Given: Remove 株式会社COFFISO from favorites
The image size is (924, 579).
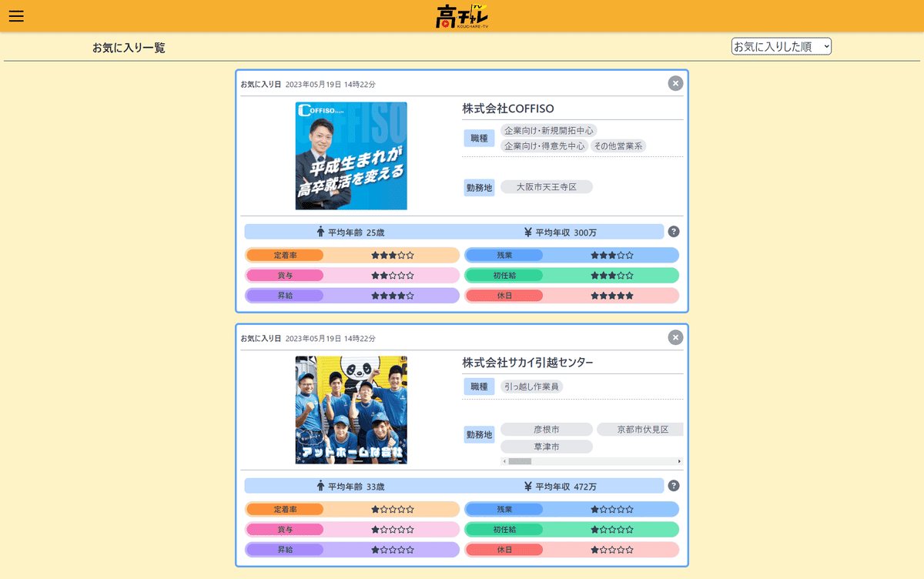Looking at the screenshot, I should click(x=675, y=83).
